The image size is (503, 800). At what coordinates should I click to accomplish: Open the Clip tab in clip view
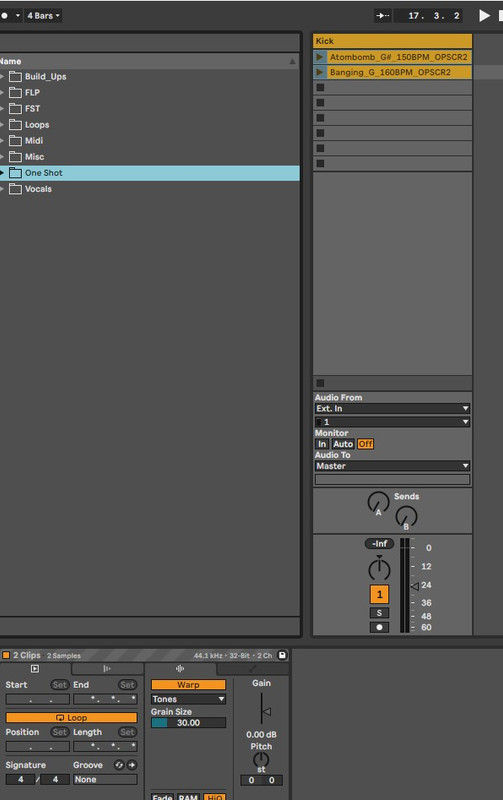[x=35, y=668]
